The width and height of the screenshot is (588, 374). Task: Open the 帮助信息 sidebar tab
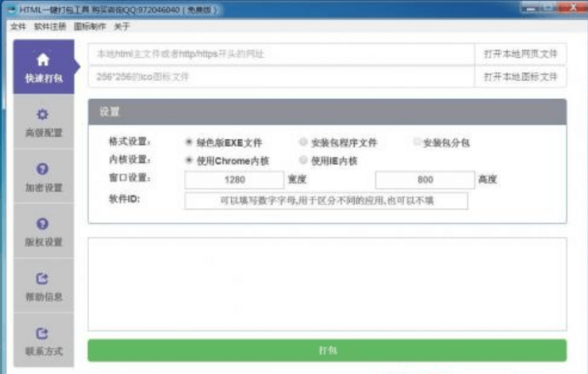pyautogui.click(x=44, y=286)
